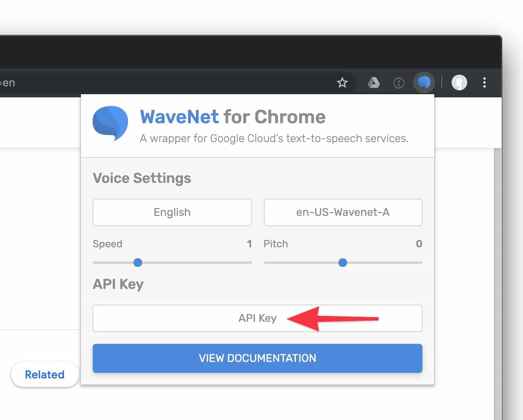Click the 'API Key' section heading
The height and width of the screenshot is (420, 523).
pos(118,284)
